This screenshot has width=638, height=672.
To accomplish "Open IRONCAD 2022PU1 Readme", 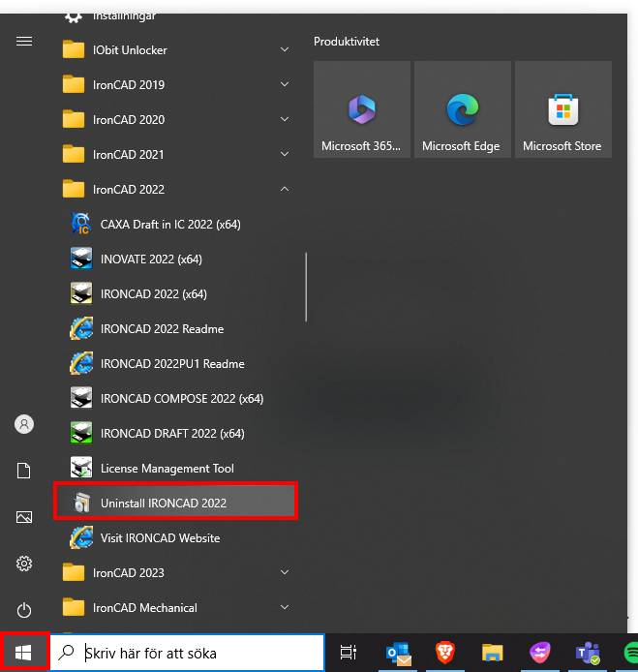I will point(175,364).
